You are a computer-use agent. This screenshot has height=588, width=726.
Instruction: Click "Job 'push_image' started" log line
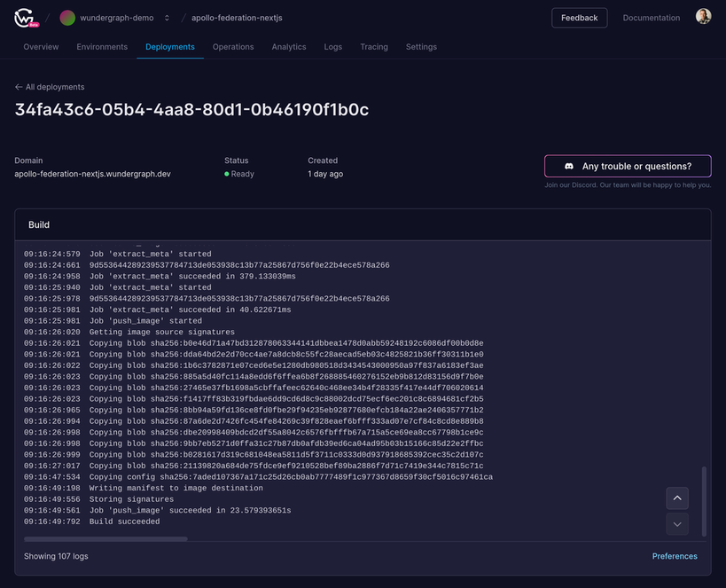point(113,321)
